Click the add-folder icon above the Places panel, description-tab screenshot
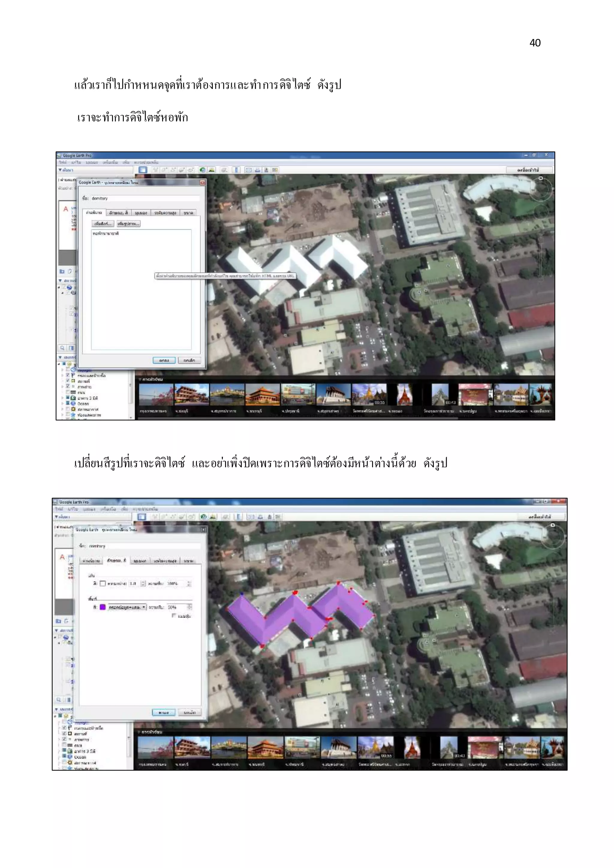 62,272
